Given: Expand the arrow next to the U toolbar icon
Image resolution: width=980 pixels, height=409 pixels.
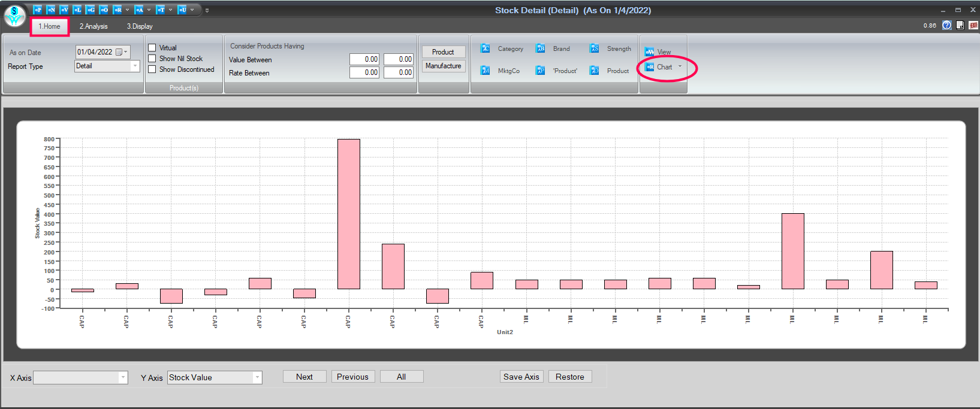Looking at the screenshot, I should (x=192, y=10).
